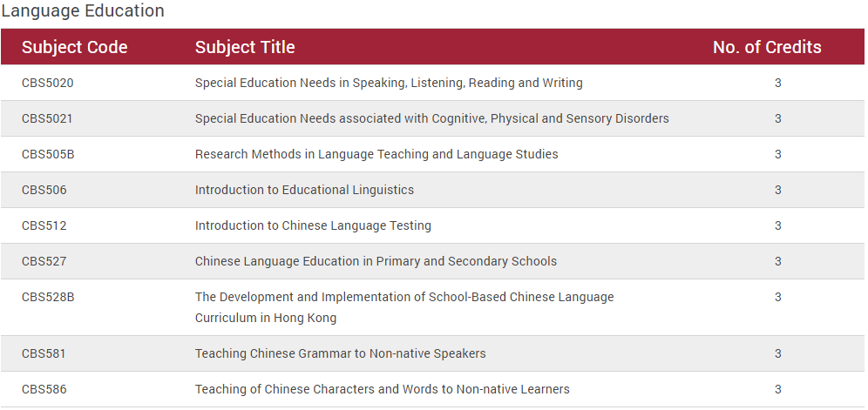Click credits value in CBS586 row
Image resolution: width=868 pixels, height=410 pixels.
(777, 389)
